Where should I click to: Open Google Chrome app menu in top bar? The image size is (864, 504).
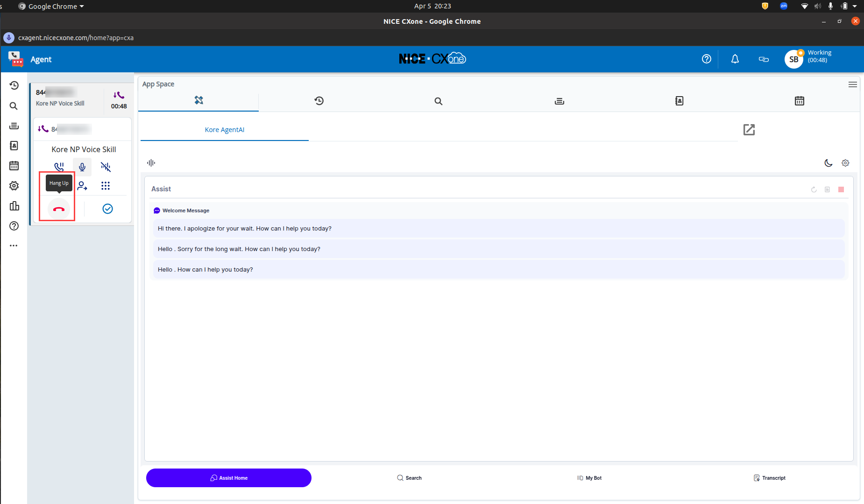point(51,6)
